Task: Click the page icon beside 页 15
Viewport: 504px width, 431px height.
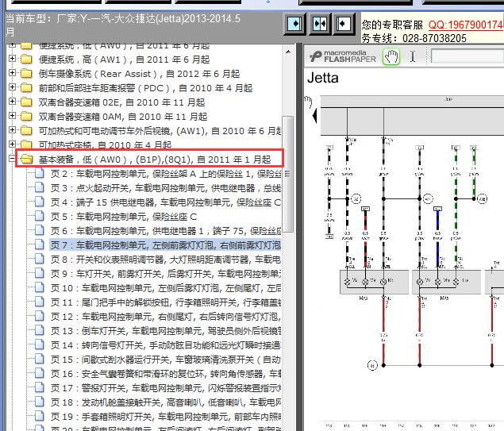Action: pyautogui.click(x=40, y=359)
